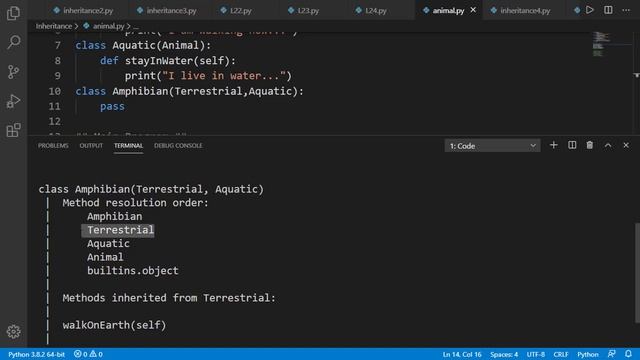Show errors and warnings count
This screenshot has width=640, height=360.
[x=88, y=354]
